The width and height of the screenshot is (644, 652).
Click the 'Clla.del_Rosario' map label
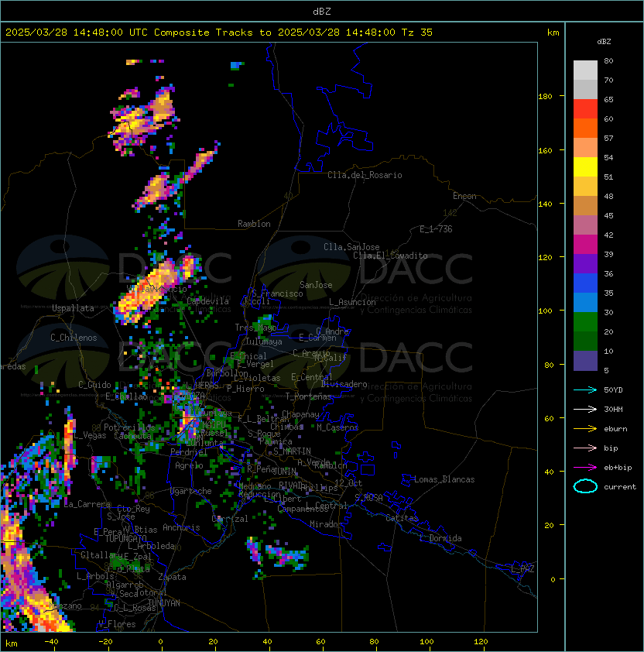(x=365, y=175)
